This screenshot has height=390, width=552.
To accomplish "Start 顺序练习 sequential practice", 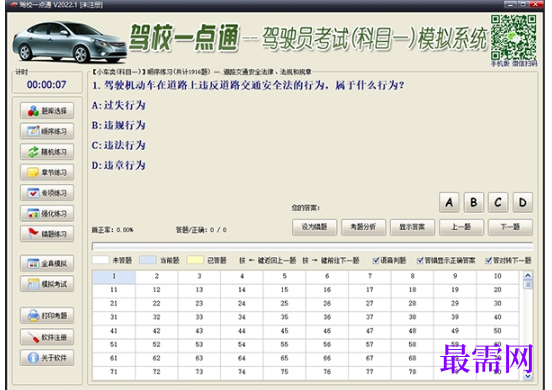I will point(47,131).
